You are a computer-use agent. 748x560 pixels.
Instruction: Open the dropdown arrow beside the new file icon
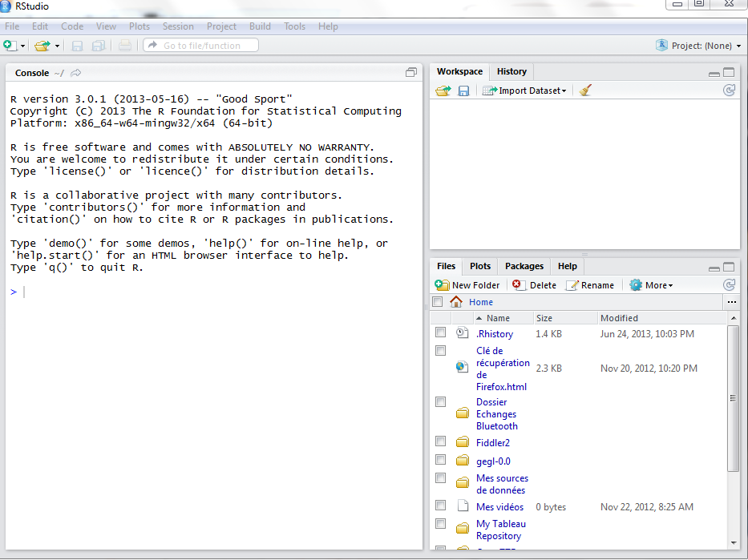coord(22,46)
